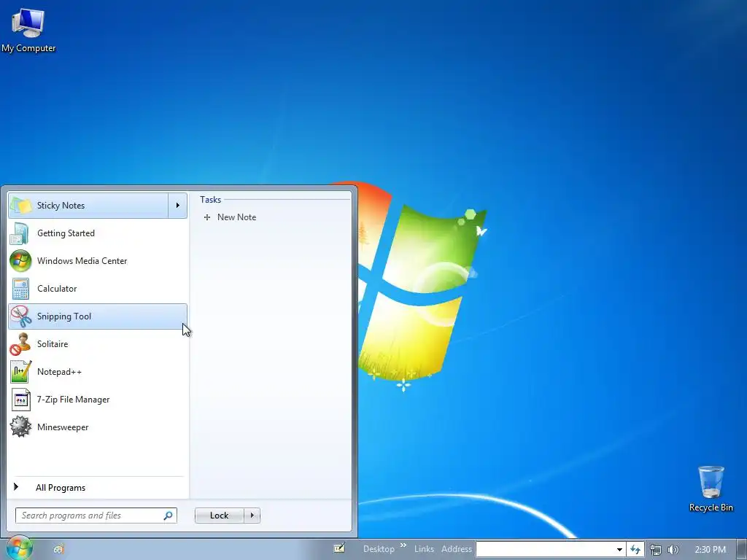This screenshot has height=560, width=747.
Task: Open the Snipping Tool
Action: pyautogui.click(x=98, y=316)
